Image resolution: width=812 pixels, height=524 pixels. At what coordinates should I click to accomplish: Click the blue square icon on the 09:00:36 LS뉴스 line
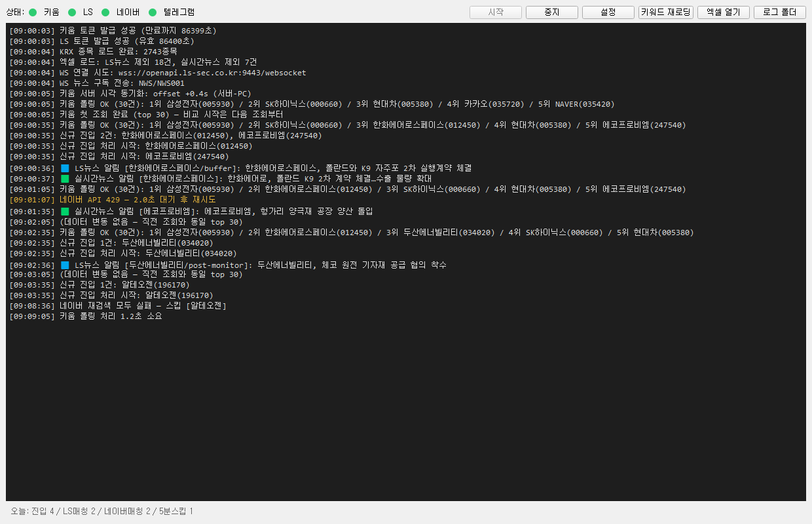65,168
